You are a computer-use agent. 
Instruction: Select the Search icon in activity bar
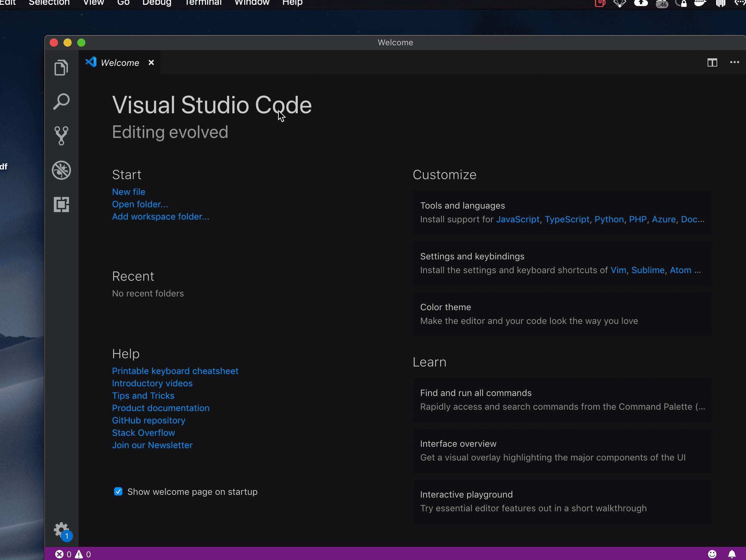61,101
